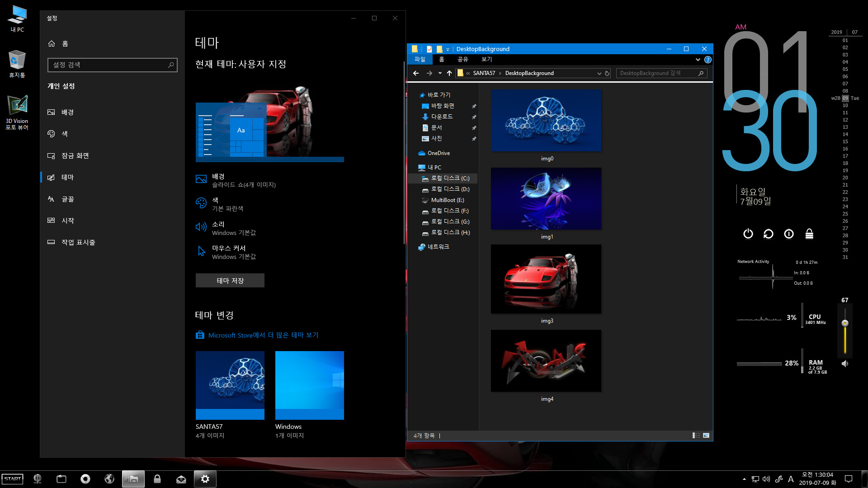
Task: Open 잠금 화면 settings page
Action: pyautogui.click(x=112, y=155)
